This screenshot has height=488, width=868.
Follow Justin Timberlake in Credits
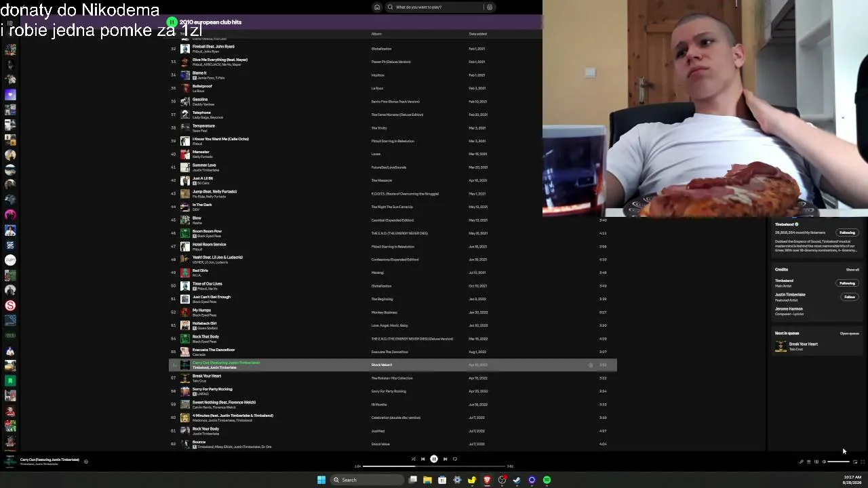pos(849,297)
